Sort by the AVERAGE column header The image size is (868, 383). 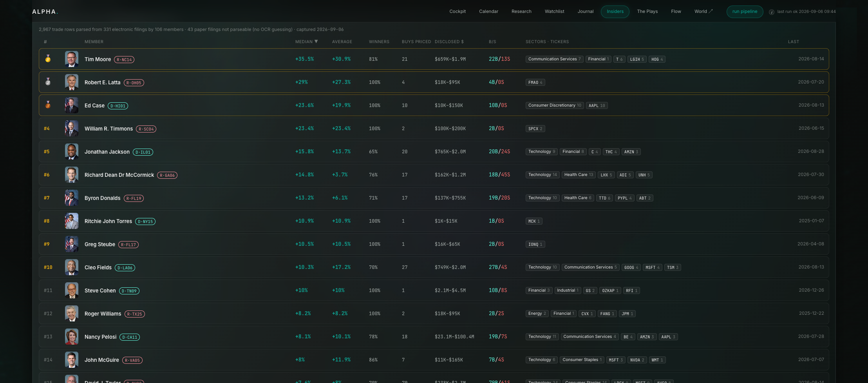[342, 42]
